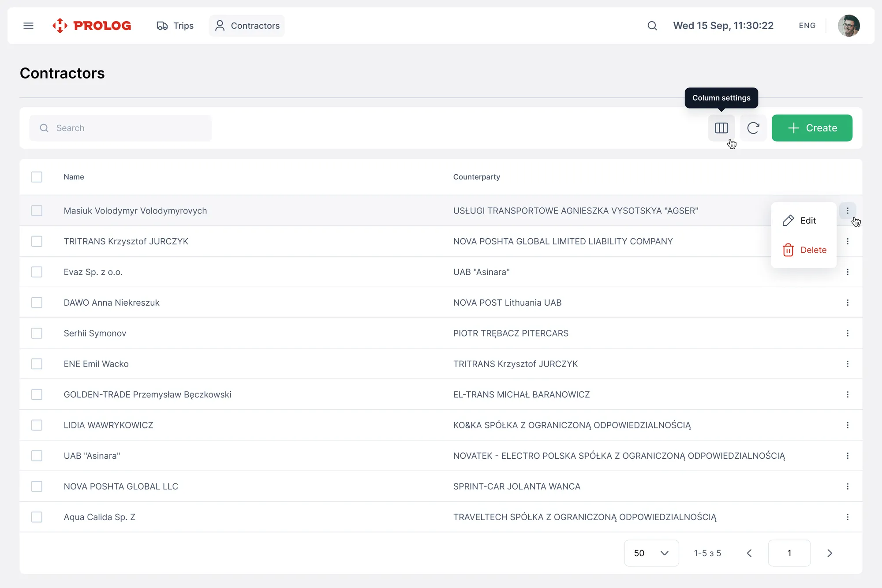Image resolution: width=882 pixels, height=588 pixels.
Task: Go to next page chevron
Action: (x=829, y=553)
